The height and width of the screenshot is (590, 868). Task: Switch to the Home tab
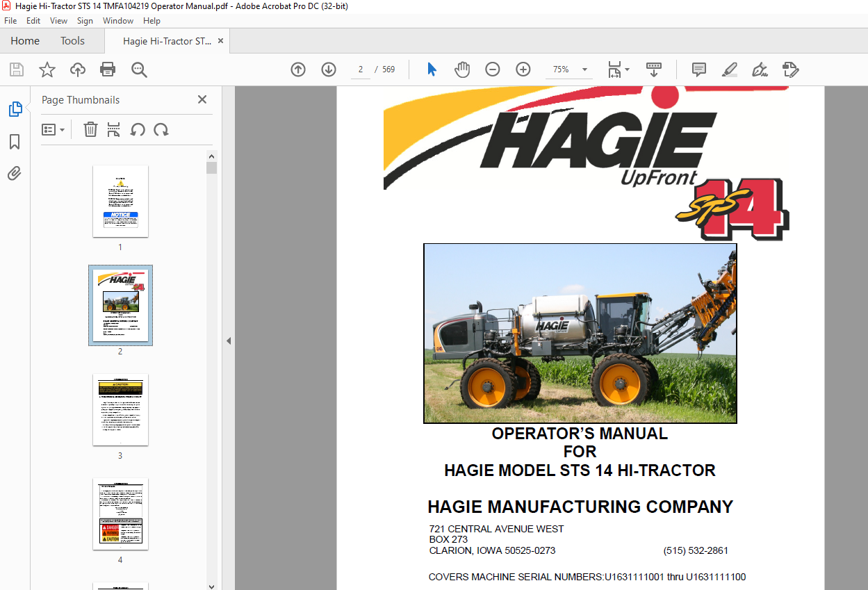coord(25,41)
